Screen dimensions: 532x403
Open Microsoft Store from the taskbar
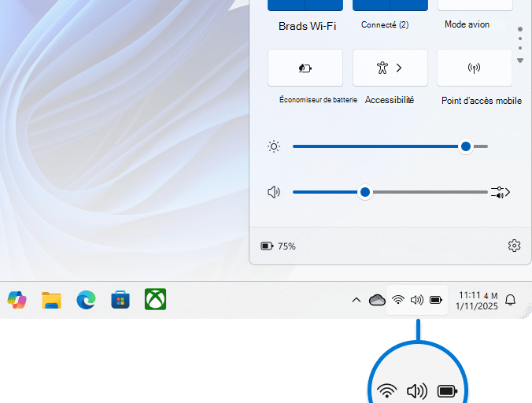(120, 300)
